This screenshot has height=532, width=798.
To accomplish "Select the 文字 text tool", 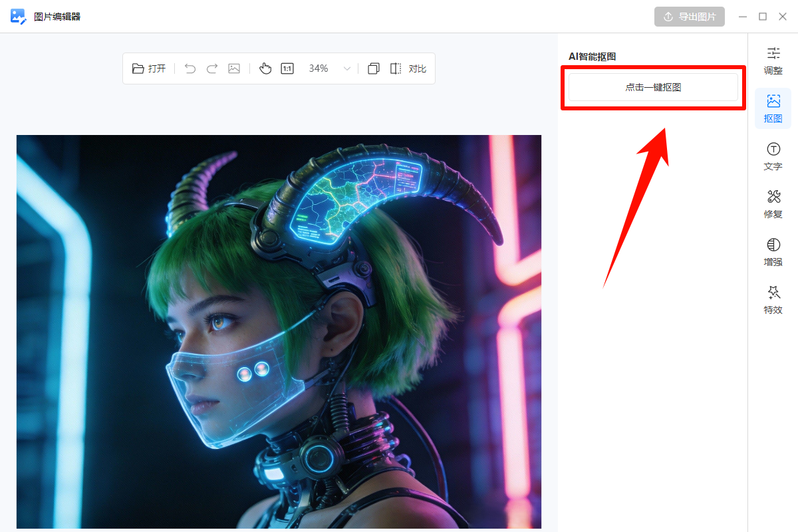I will click(x=773, y=156).
